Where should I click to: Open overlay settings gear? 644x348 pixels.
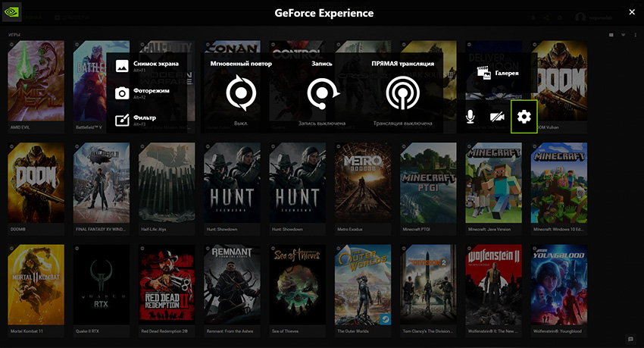(x=524, y=116)
